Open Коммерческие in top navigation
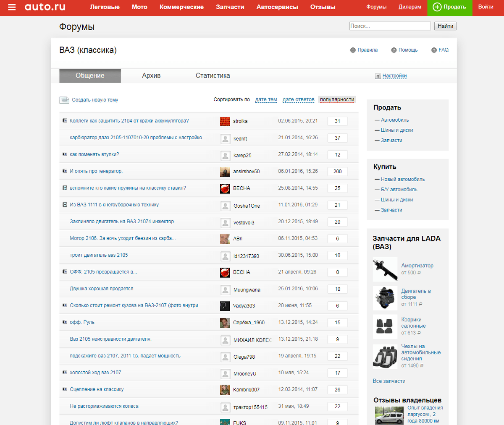This screenshot has width=504, height=425. [181, 7]
